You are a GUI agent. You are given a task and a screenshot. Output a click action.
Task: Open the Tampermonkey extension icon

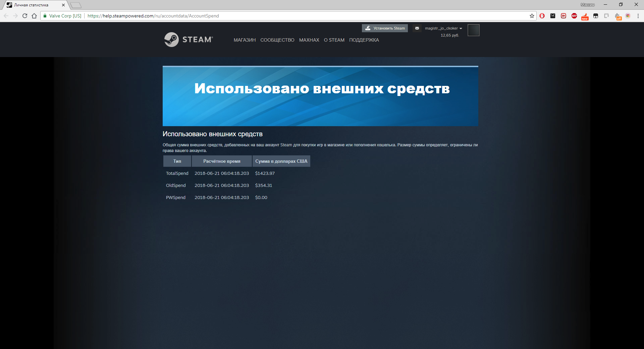pos(596,16)
